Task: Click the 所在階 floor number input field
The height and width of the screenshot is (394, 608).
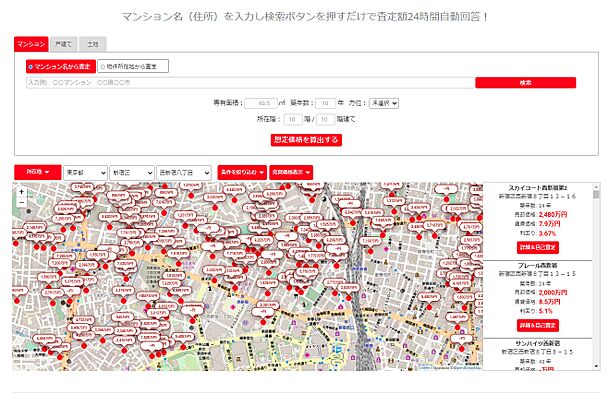Action: click(x=293, y=119)
